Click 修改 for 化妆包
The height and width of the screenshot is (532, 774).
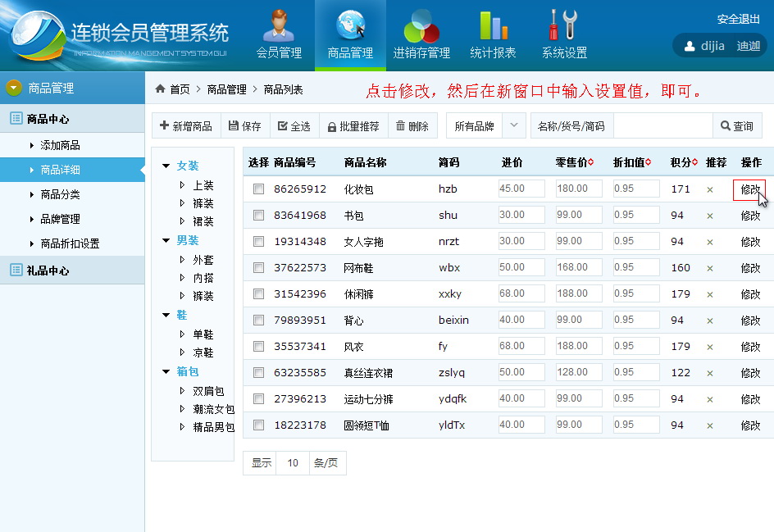click(x=750, y=189)
